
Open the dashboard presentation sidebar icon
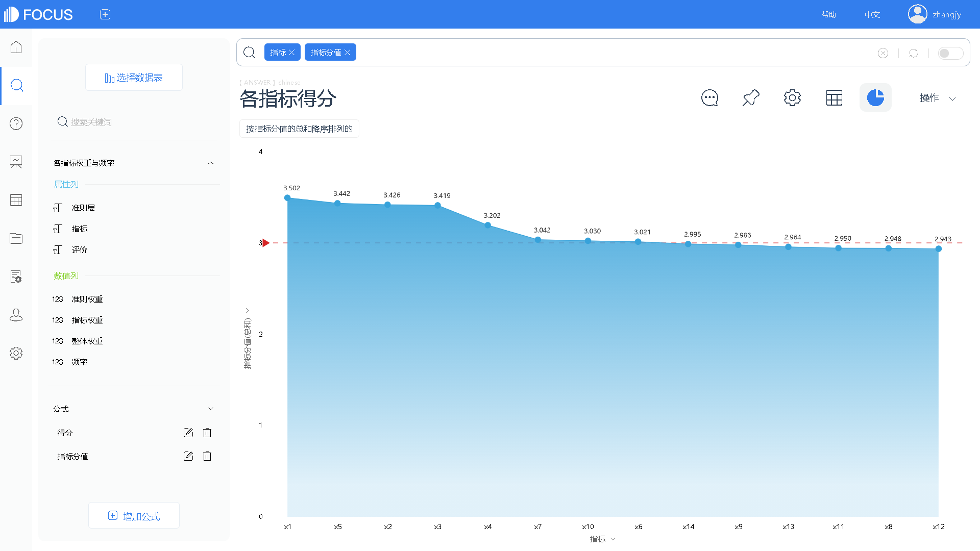tap(16, 162)
